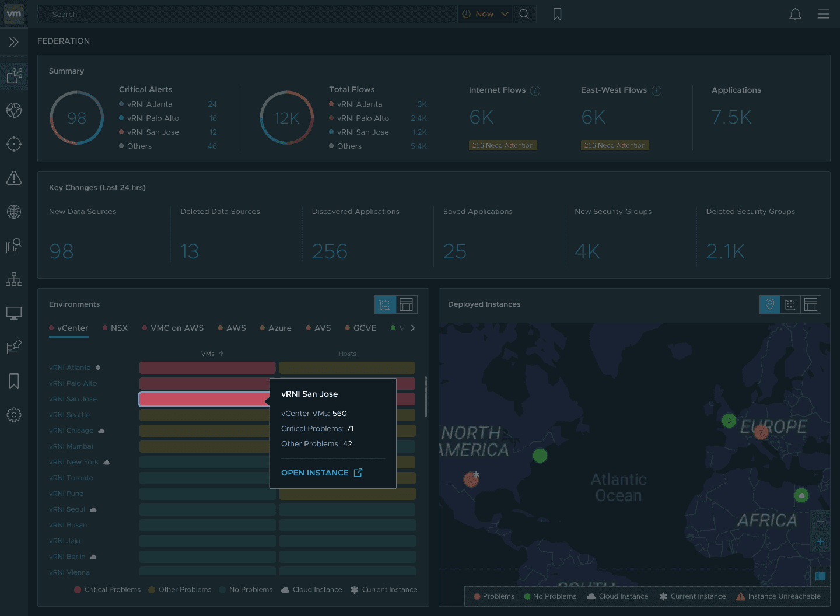This screenshot has width=840, height=616.
Task: Switch Environments to heatmap view
Action: point(385,304)
